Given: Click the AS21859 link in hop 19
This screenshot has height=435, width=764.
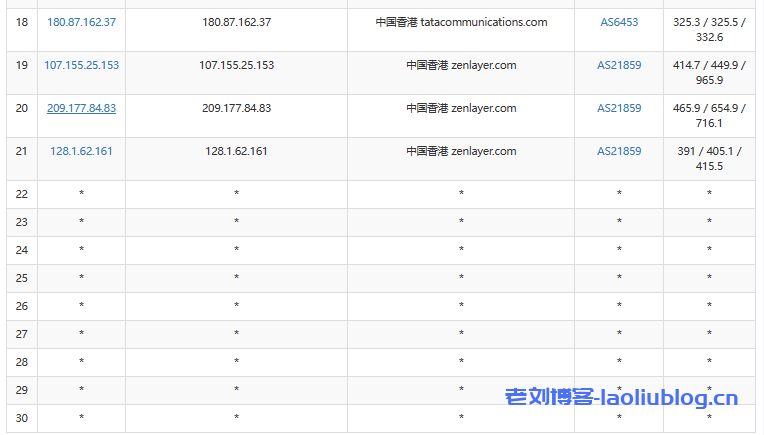Looking at the screenshot, I should pyautogui.click(x=619, y=65).
